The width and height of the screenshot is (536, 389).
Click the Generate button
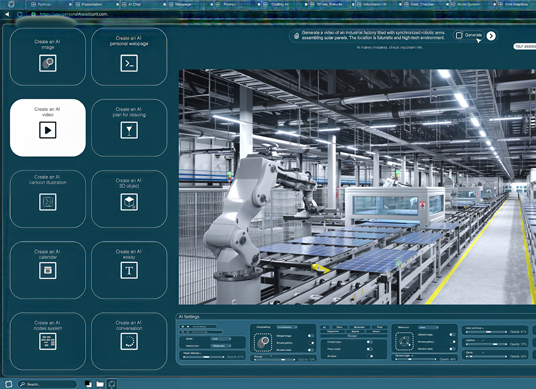point(469,35)
